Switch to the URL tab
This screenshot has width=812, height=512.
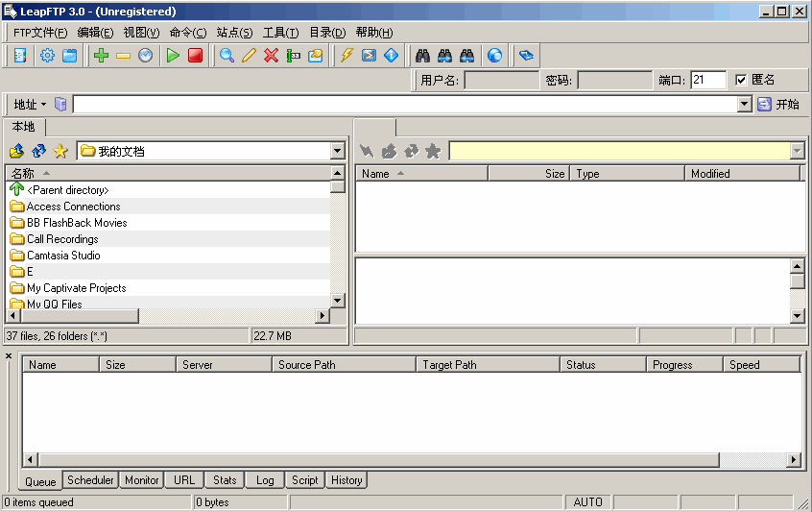click(184, 480)
